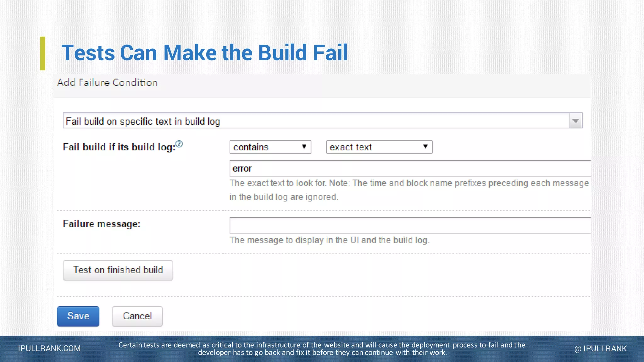
Task: Cancel adding the failure condition
Action: coord(137,316)
